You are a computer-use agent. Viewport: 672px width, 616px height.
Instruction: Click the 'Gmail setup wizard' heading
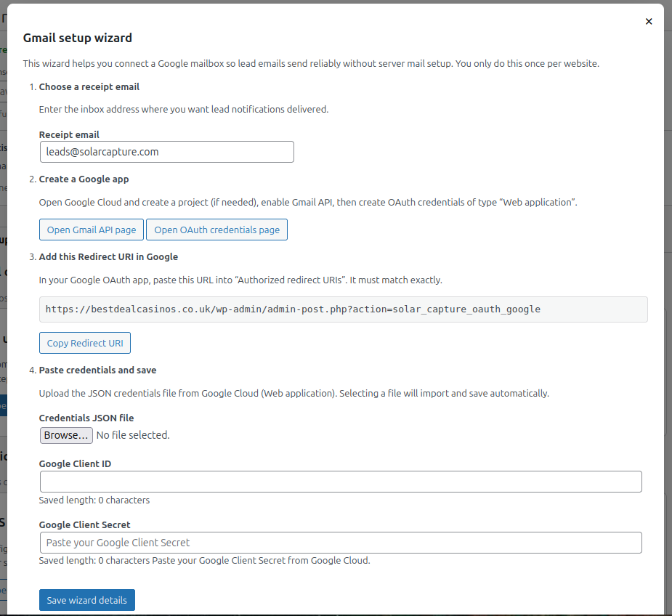click(78, 38)
